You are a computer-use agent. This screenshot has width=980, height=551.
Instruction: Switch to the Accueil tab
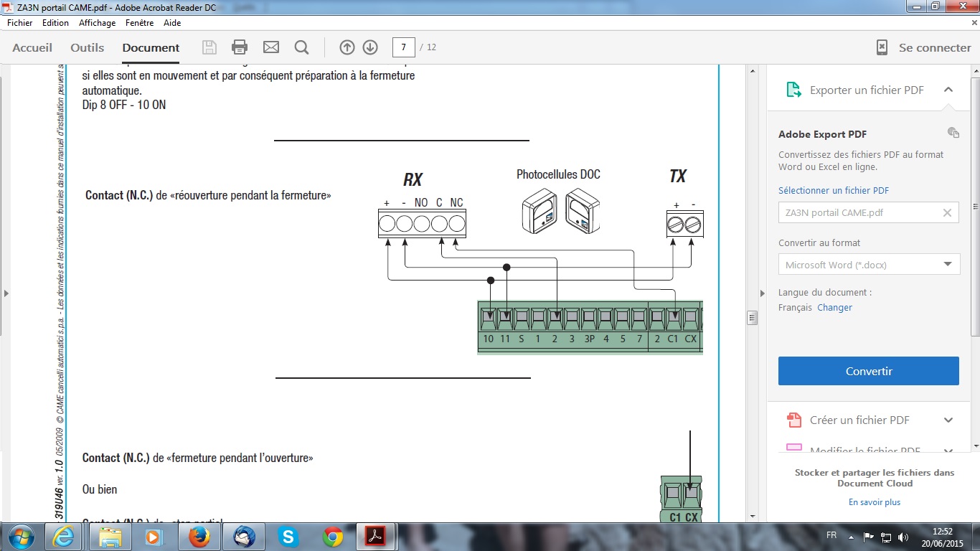coord(32,47)
